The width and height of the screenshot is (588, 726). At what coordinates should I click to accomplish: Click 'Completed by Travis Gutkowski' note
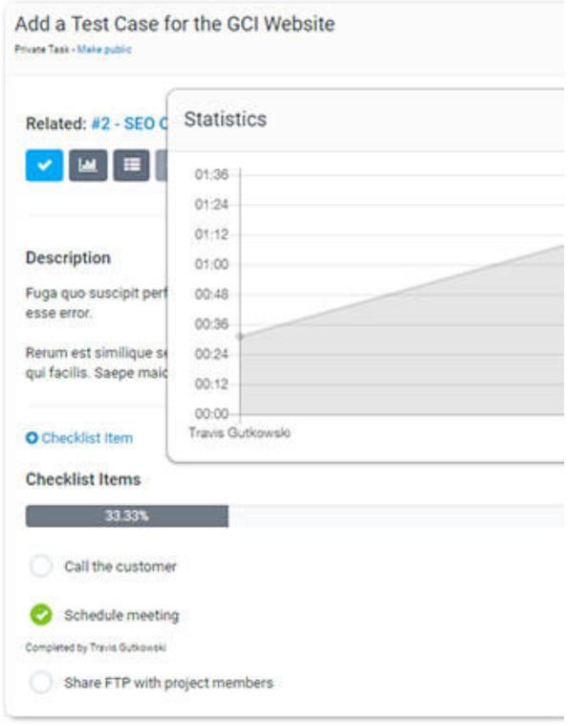pos(97,648)
